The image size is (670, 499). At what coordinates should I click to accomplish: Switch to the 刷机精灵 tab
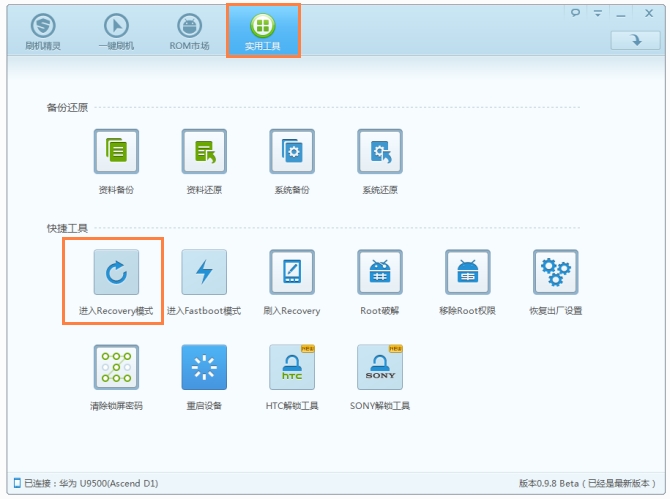(43, 31)
